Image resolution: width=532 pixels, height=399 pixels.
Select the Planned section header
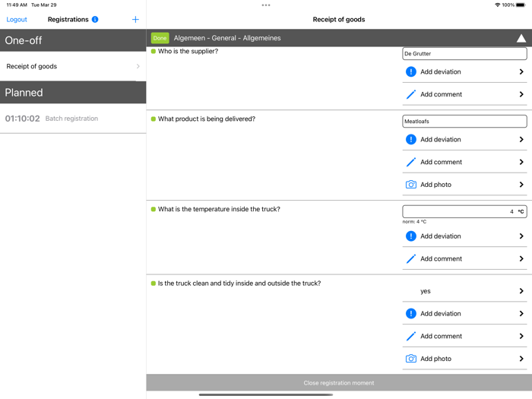pyautogui.click(x=73, y=92)
